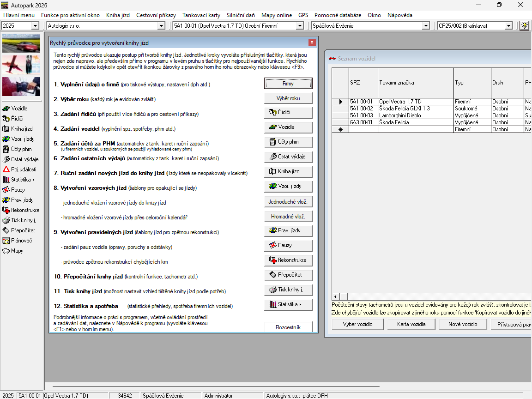Screen dimensions: 532x399
Task: Expand the Spáčilová Evženie driver dropdown
Action: (426, 26)
